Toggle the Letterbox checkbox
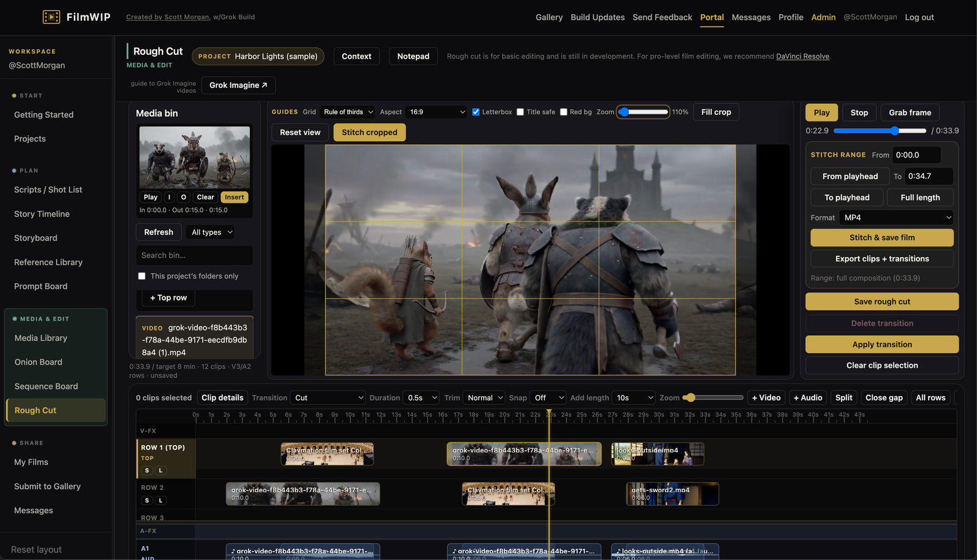977x560 pixels. [476, 112]
